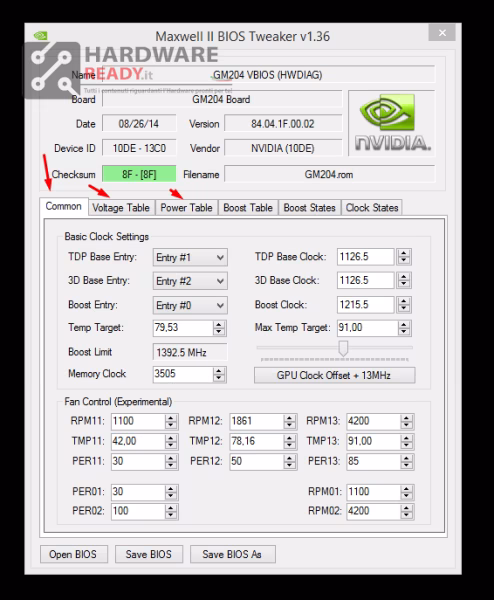Expand the Boost Entry dropdown

(190, 305)
